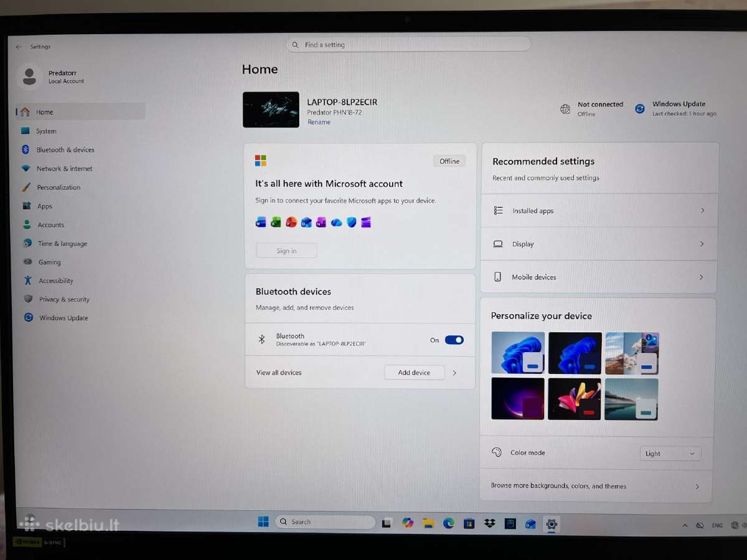Select the light blue Windows bloom theme
The height and width of the screenshot is (560, 747).
[518, 353]
